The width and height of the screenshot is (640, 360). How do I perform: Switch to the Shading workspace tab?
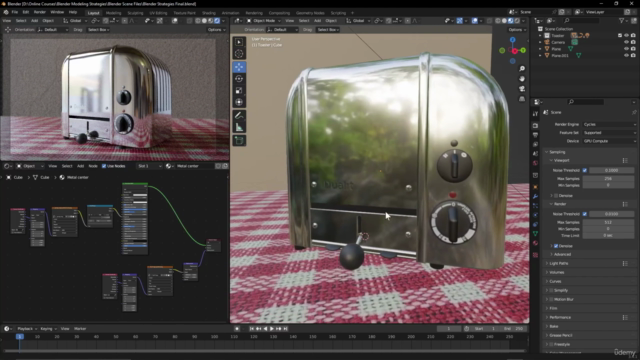pyautogui.click(x=209, y=13)
